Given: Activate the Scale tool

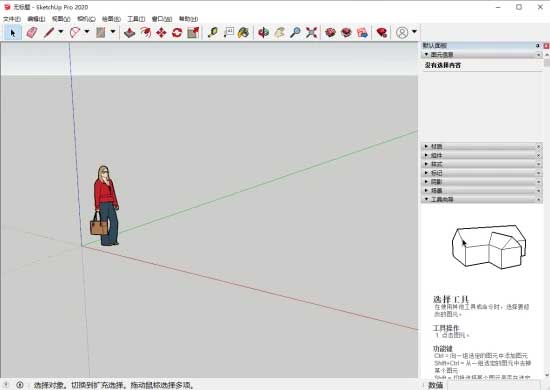Looking at the screenshot, I should 193,33.
